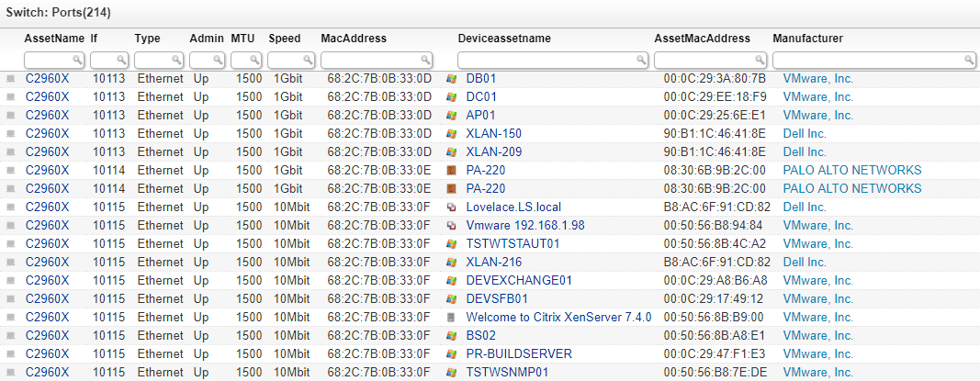Focus the Deviceassetname filter box
The width and height of the screenshot is (980, 381).
pyautogui.click(x=553, y=60)
